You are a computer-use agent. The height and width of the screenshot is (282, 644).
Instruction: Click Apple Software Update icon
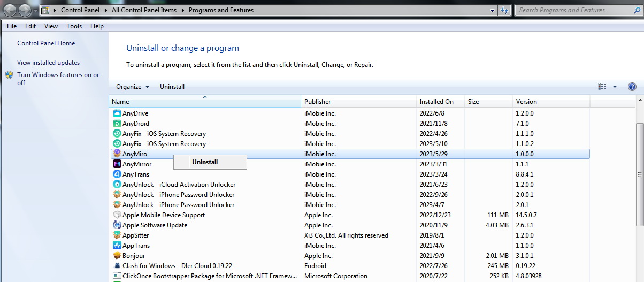pyautogui.click(x=117, y=225)
